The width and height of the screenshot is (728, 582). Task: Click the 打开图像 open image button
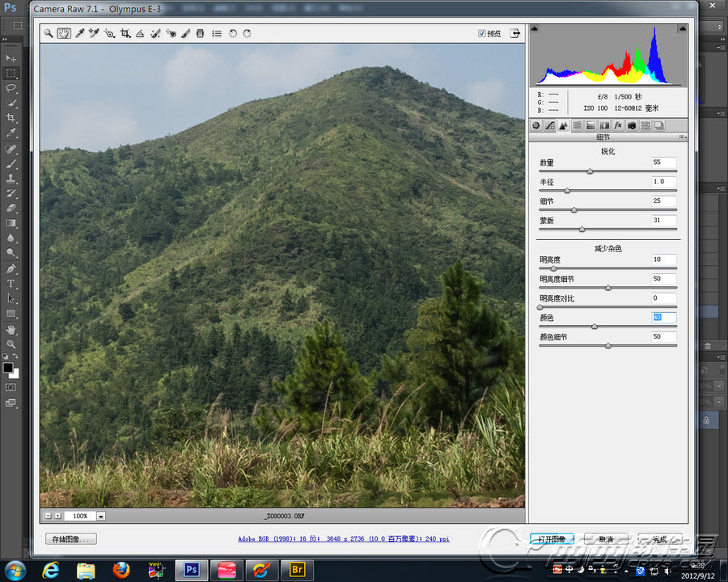click(552, 539)
